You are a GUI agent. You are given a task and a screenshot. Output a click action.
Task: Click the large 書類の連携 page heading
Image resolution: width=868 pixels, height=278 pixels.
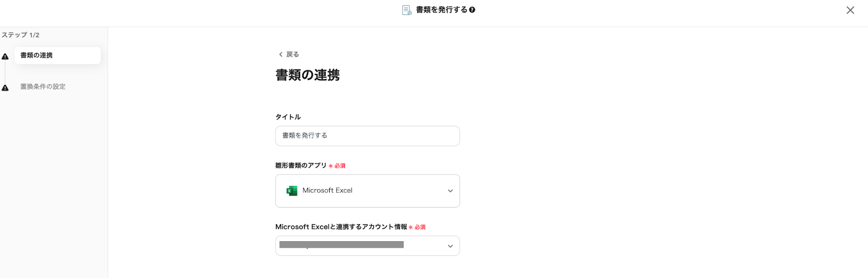[x=307, y=75]
